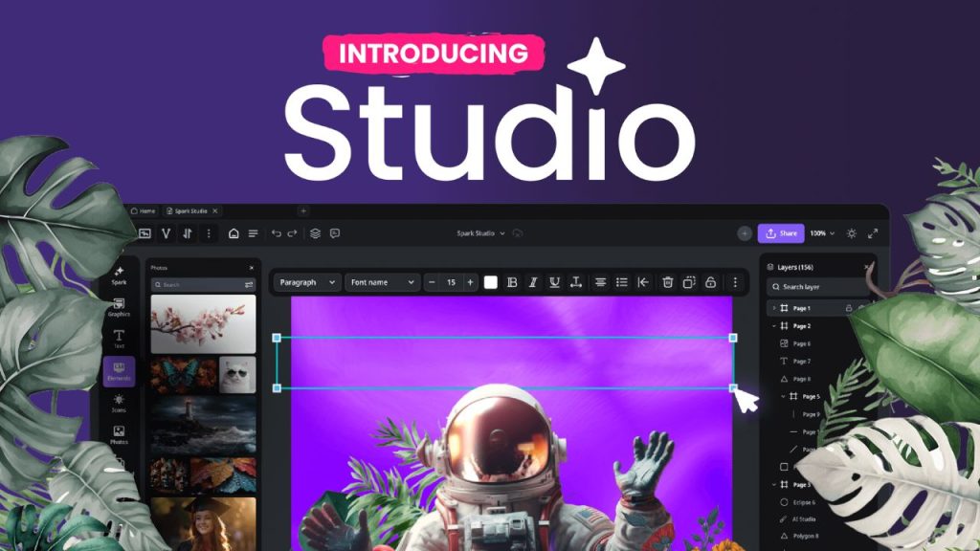Lock the selected element with the padlock icon

(709, 282)
